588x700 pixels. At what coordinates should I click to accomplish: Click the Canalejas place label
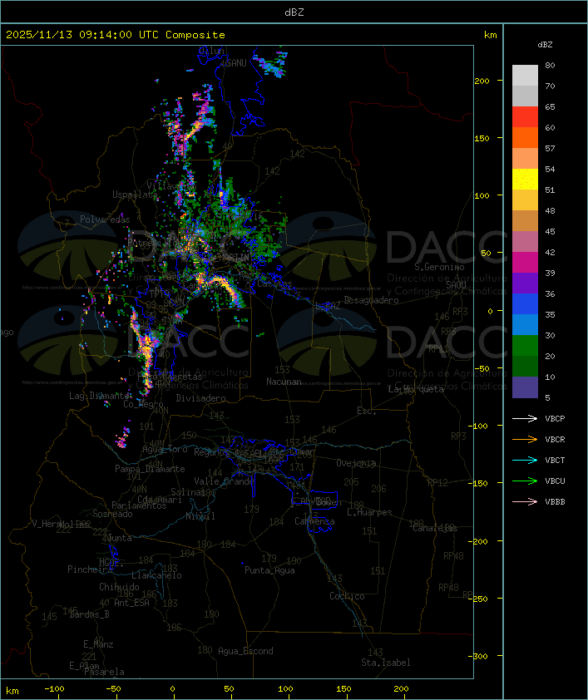[435, 528]
